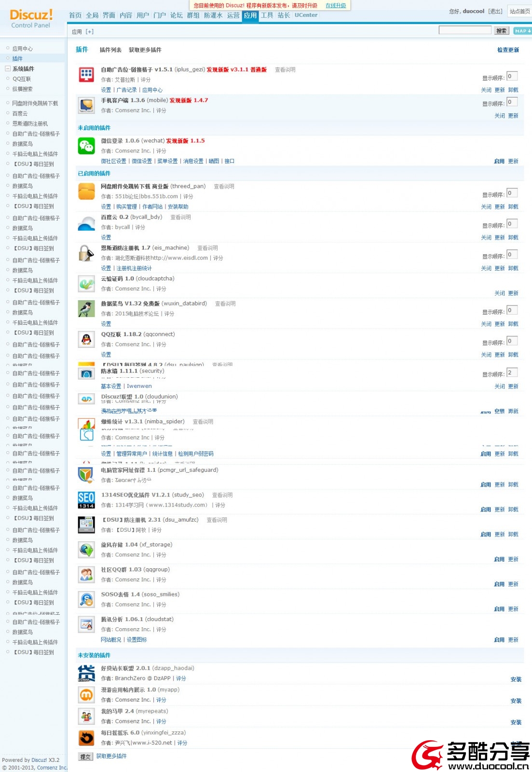
Task: Click the 自助广告位-链接格子 v1.5.1 plugin icon
Action: click(86, 75)
